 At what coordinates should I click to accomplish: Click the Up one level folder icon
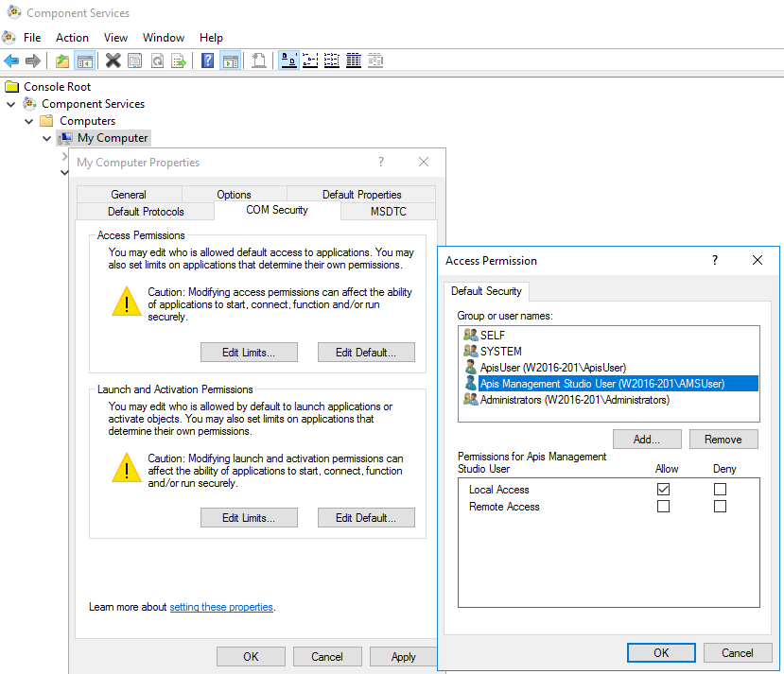(x=62, y=61)
